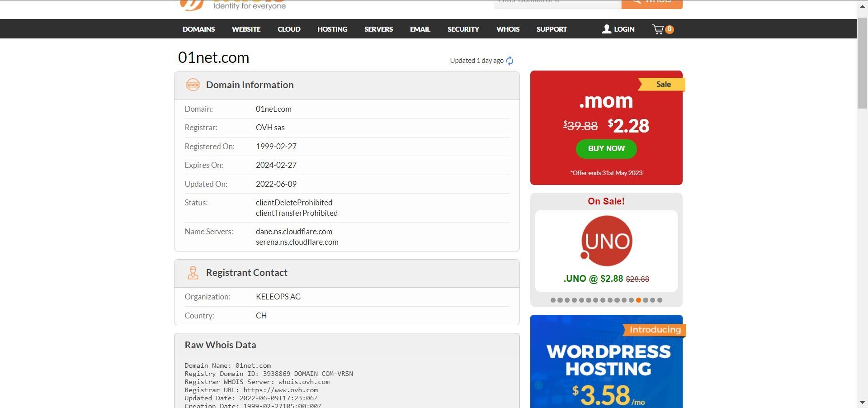Click the domain search input field
Viewport: 868px width, 408px height.
[x=558, y=4]
